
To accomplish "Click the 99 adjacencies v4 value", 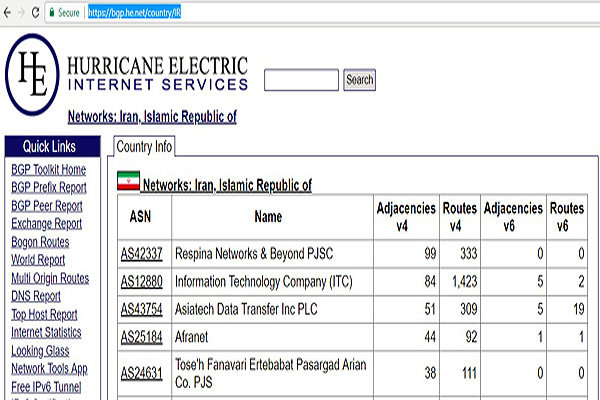I will pyautogui.click(x=430, y=254).
